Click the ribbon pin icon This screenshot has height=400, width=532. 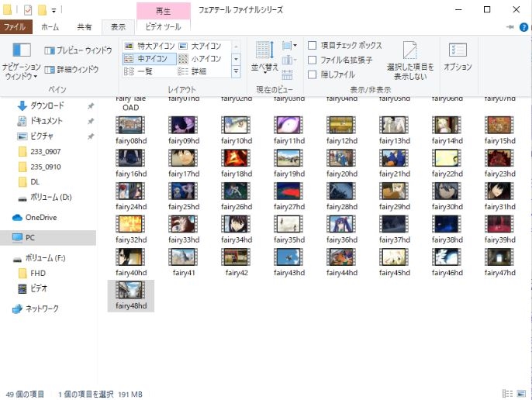pos(510,27)
